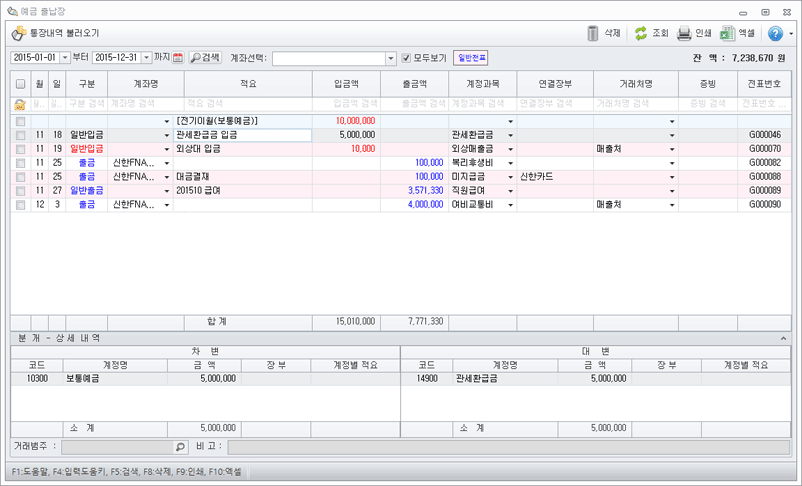Click the magnifier icon in 거래범주 field
Image resolution: width=802 pixels, height=486 pixels.
pyautogui.click(x=180, y=447)
